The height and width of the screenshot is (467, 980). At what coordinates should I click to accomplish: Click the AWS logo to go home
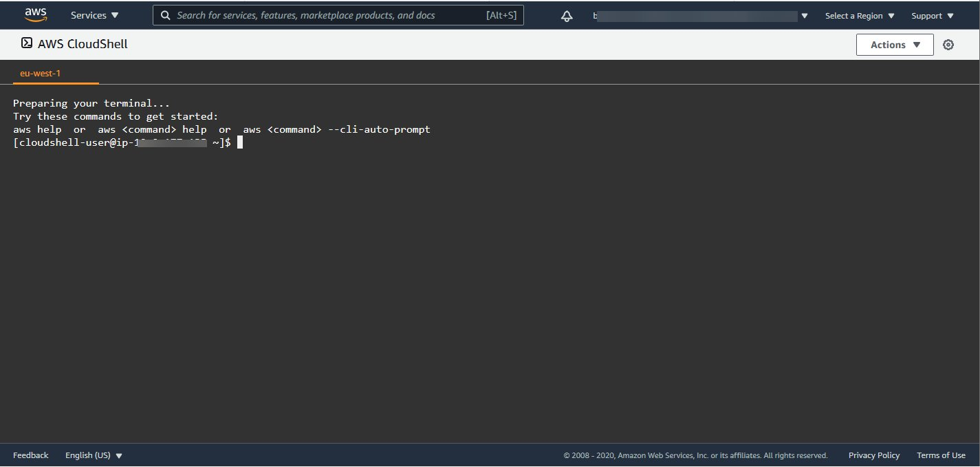pos(36,14)
